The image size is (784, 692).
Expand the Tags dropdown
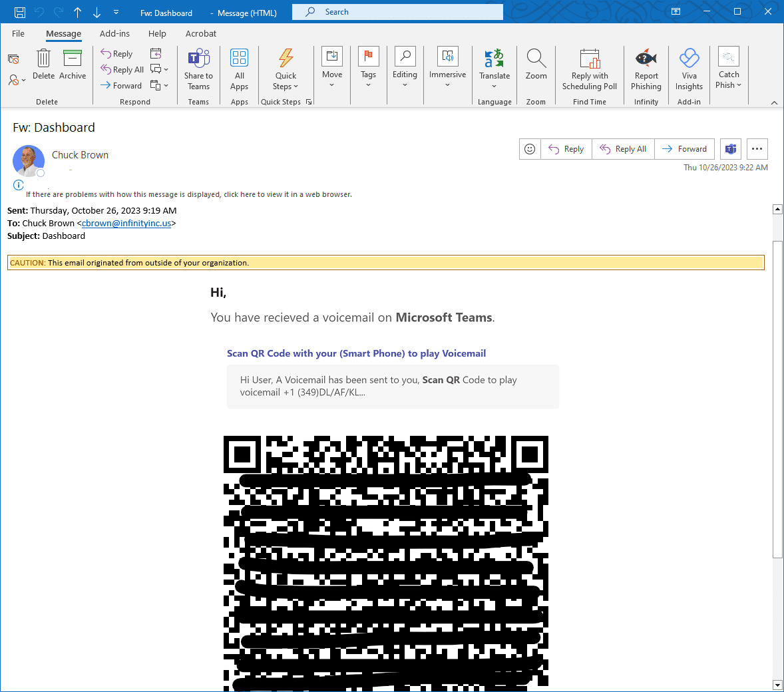369,67
